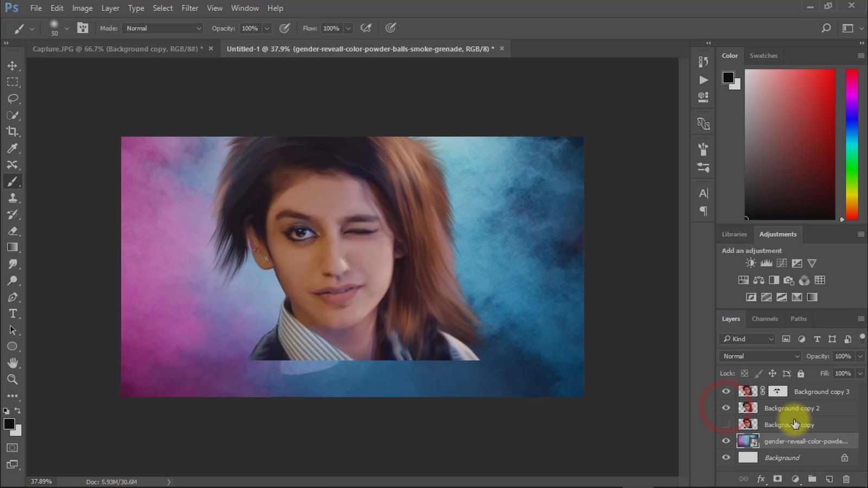
Task: Select the Zoom tool
Action: click(13, 380)
